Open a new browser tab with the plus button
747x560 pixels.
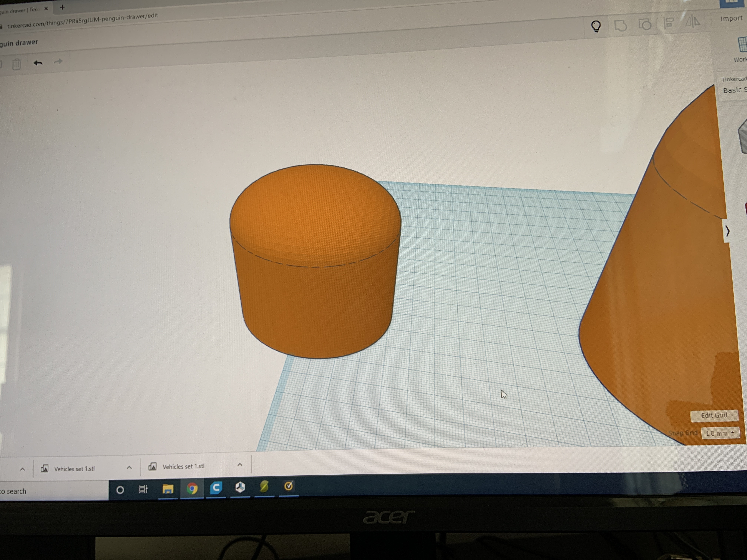pyautogui.click(x=62, y=7)
